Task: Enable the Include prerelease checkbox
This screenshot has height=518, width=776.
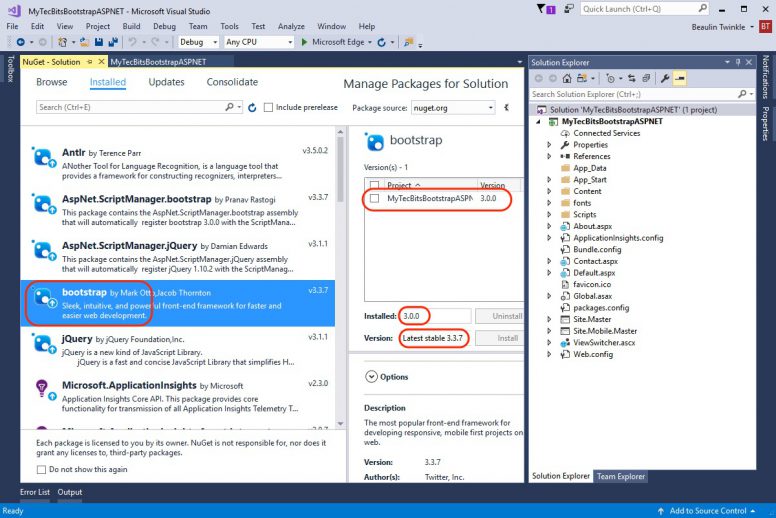Action: [268, 107]
